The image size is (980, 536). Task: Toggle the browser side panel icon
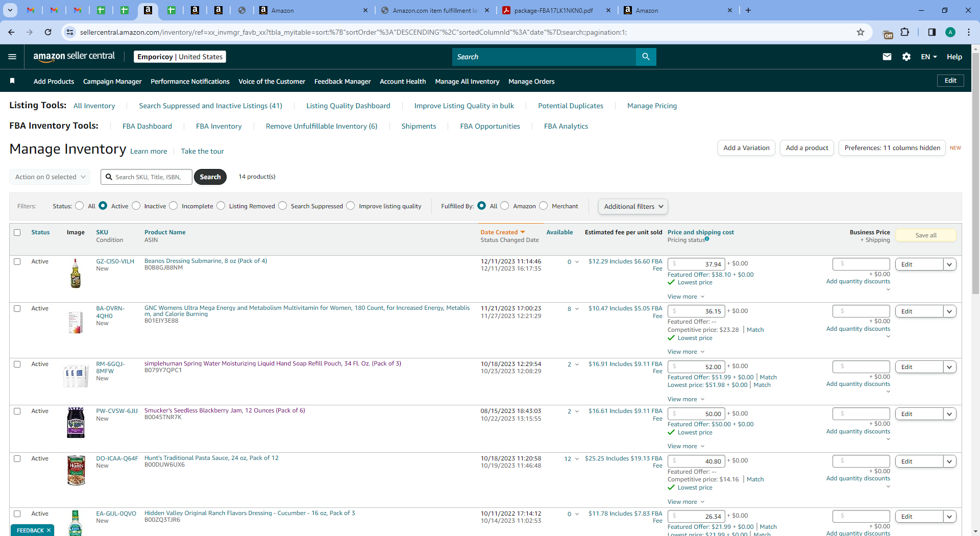[932, 32]
